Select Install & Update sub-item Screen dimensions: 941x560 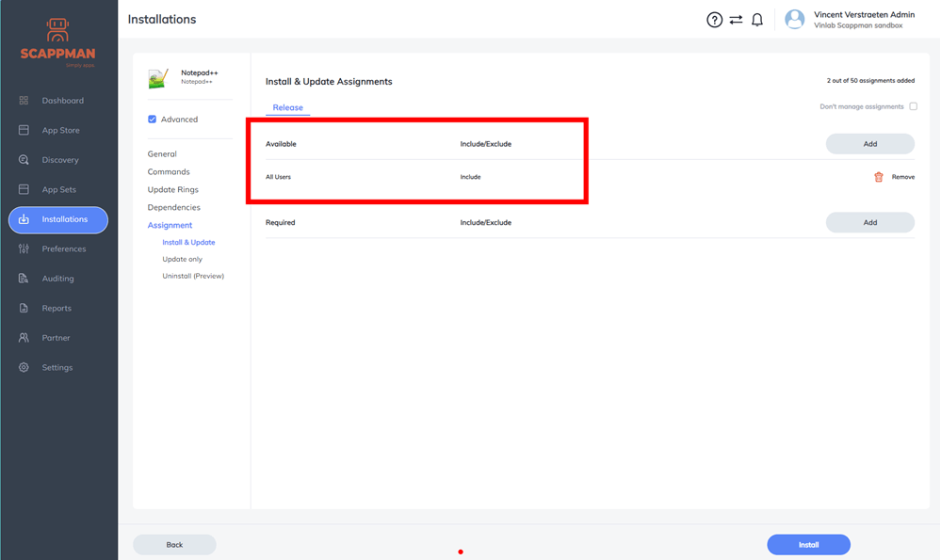coord(188,242)
